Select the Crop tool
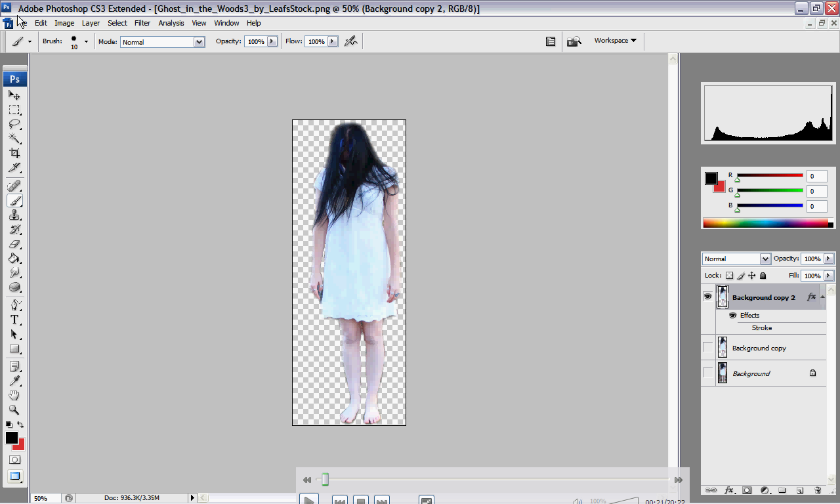The width and height of the screenshot is (840, 504). pyautogui.click(x=14, y=153)
